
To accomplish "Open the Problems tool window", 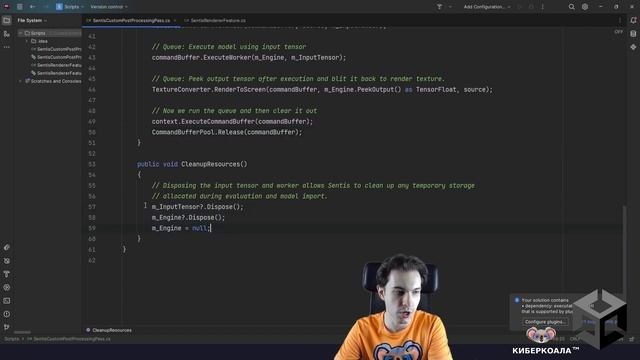I will [x=7, y=314].
